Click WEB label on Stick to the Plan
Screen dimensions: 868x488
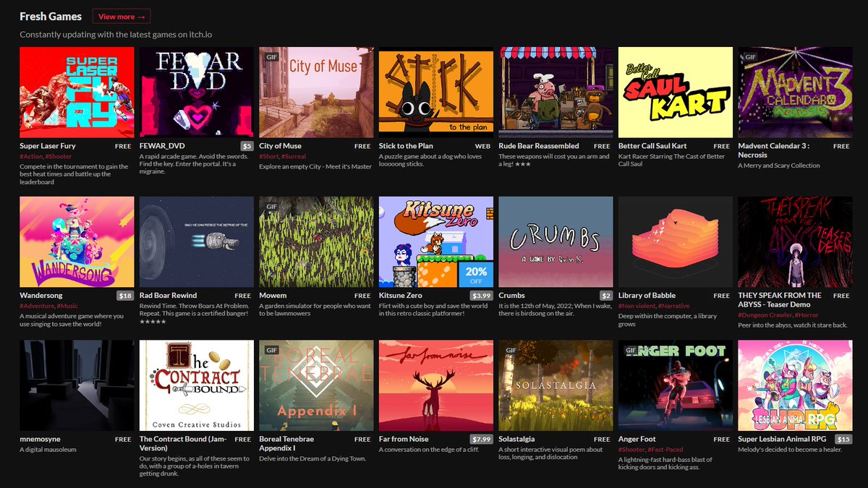pos(484,146)
